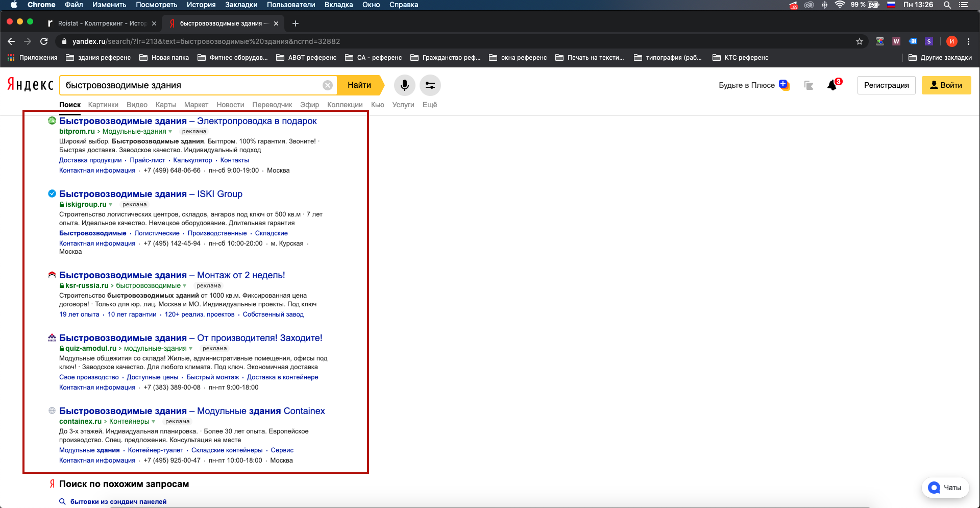Switch to Карты search tab
Image resolution: width=980 pixels, height=508 pixels.
[166, 105]
